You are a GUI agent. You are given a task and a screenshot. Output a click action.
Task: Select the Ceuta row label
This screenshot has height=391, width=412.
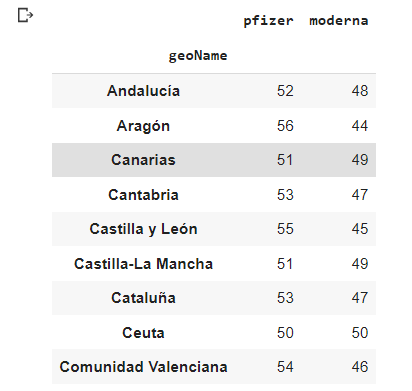pyautogui.click(x=143, y=333)
